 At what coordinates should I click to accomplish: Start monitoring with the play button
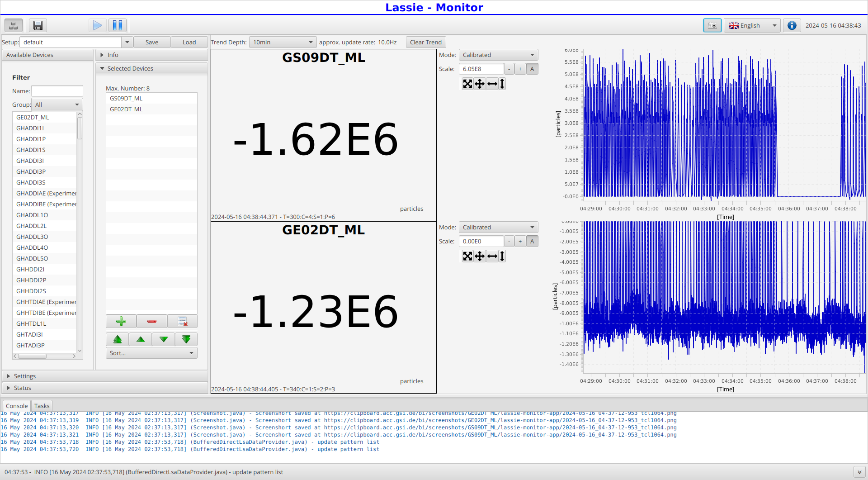pyautogui.click(x=97, y=25)
